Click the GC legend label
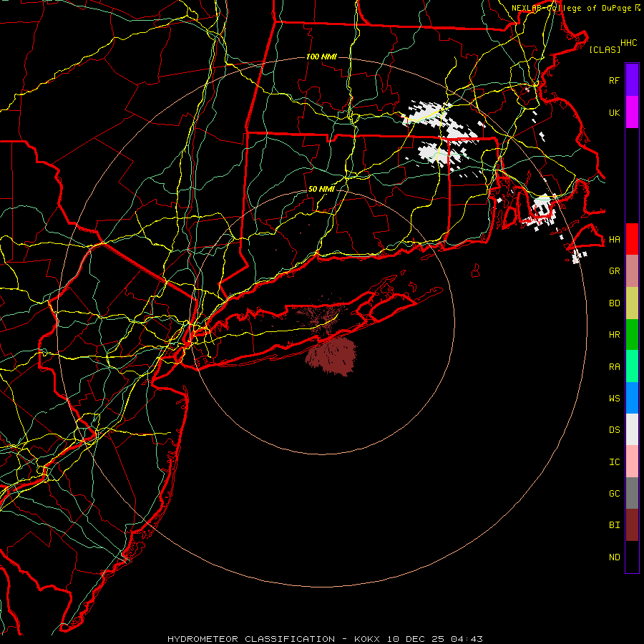This screenshot has height=644, width=644. [x=614, y=493]
